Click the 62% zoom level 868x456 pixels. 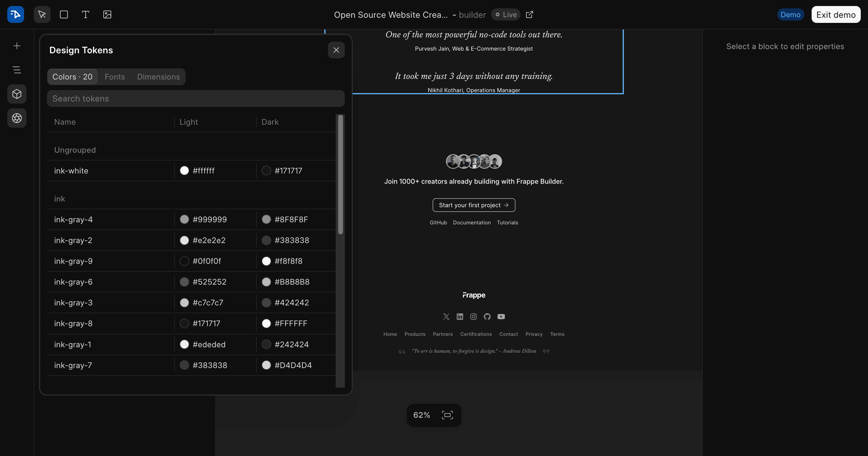pos(422,415)
